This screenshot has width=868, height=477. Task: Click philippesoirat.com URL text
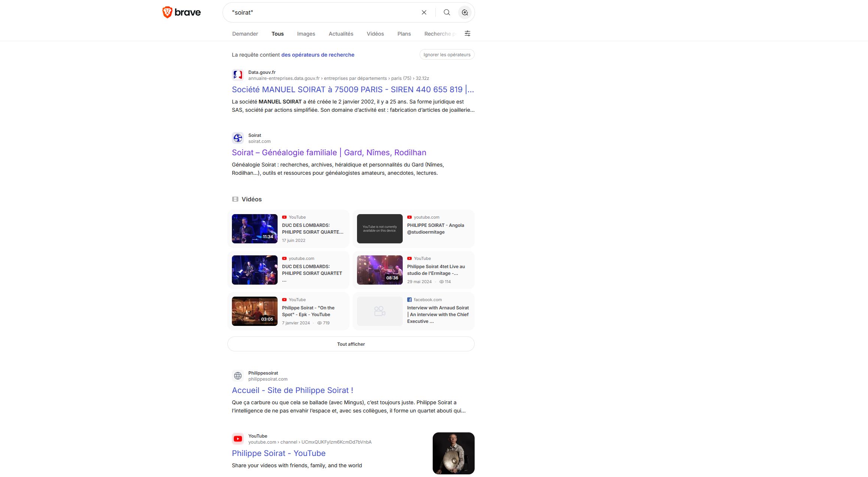pos(268,379)
